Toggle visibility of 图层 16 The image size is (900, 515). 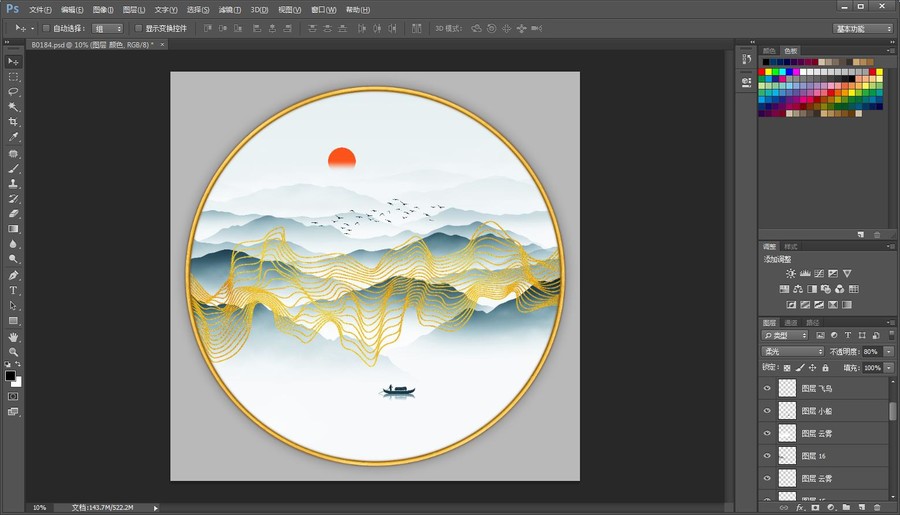[x=767, y=456]
